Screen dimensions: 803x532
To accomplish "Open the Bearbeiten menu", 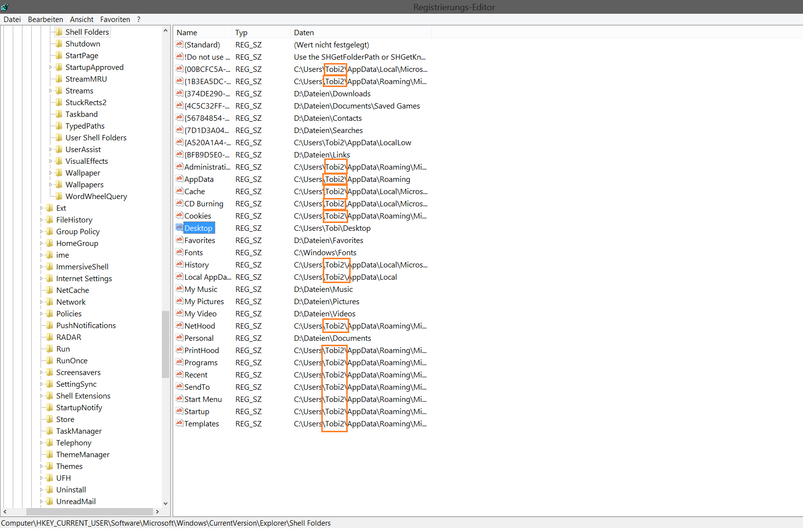I will coord(45,19).
